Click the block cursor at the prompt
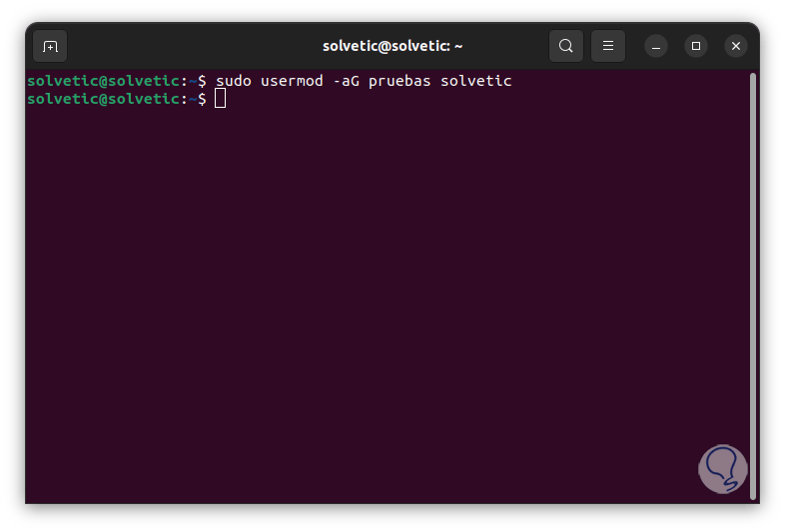The width and height of the screenshot is (785, 532). click(x=221, y=99)
